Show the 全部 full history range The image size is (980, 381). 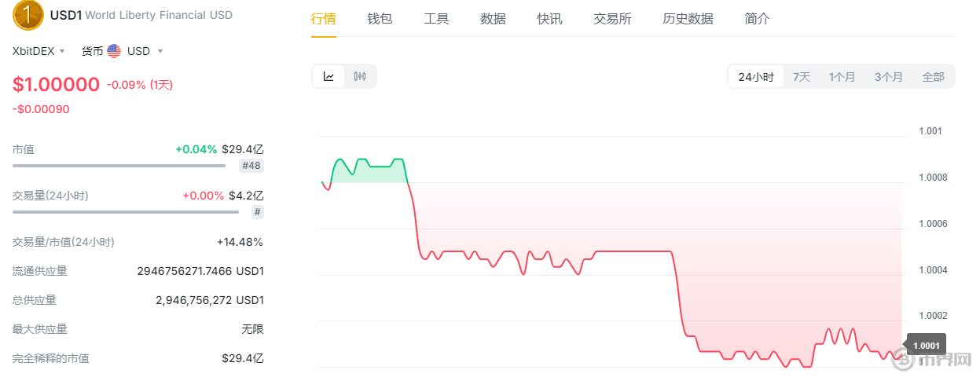[934, 77]
